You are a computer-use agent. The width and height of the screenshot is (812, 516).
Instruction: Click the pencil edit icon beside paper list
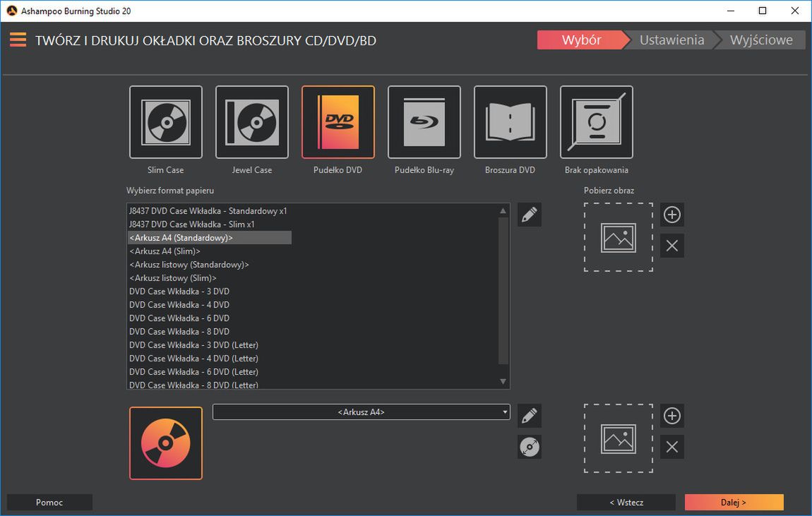pyautogui.click(x=530, y=215)
